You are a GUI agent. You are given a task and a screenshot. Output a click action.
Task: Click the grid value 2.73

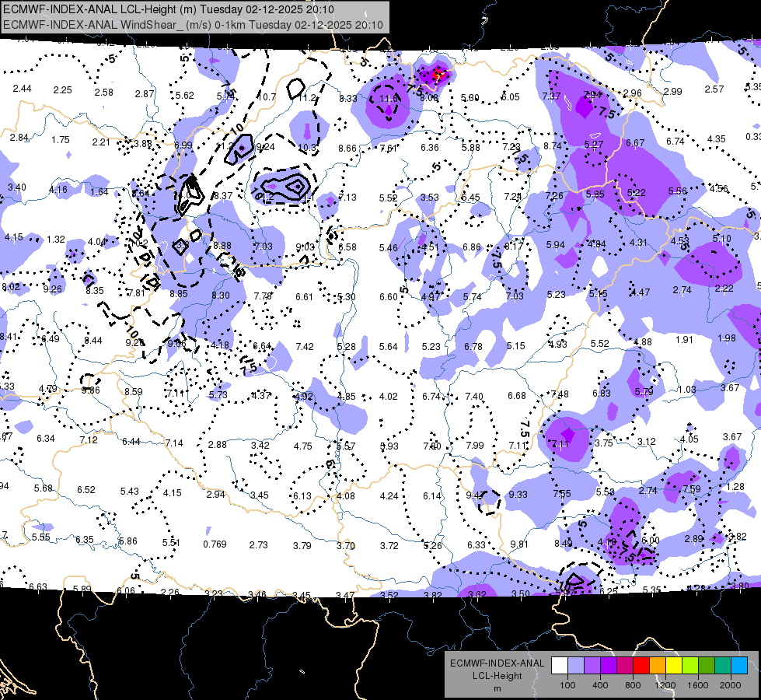pos(259,545)
